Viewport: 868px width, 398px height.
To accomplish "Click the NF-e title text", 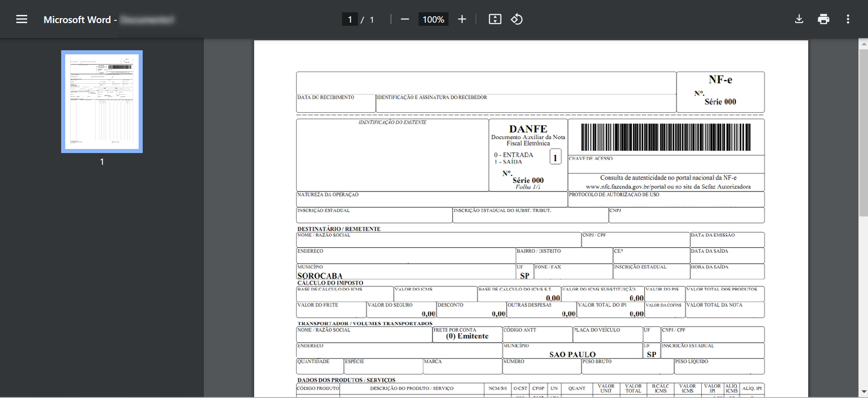I will [x=720, y=80].
